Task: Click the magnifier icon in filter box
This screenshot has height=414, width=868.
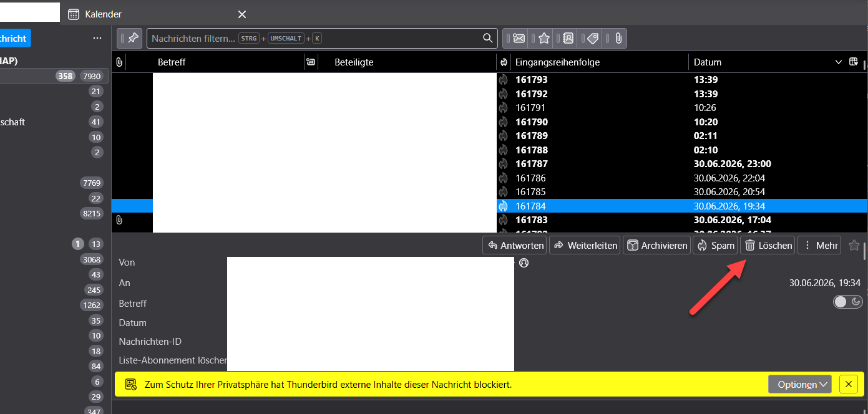Action: 488,38
